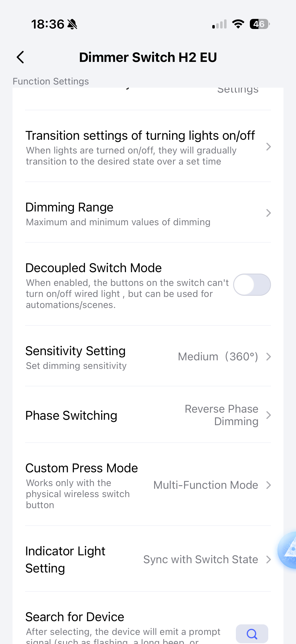Tap the Wi-Fi status icon
Screen dimensions: 296x644
pos(238,24)
